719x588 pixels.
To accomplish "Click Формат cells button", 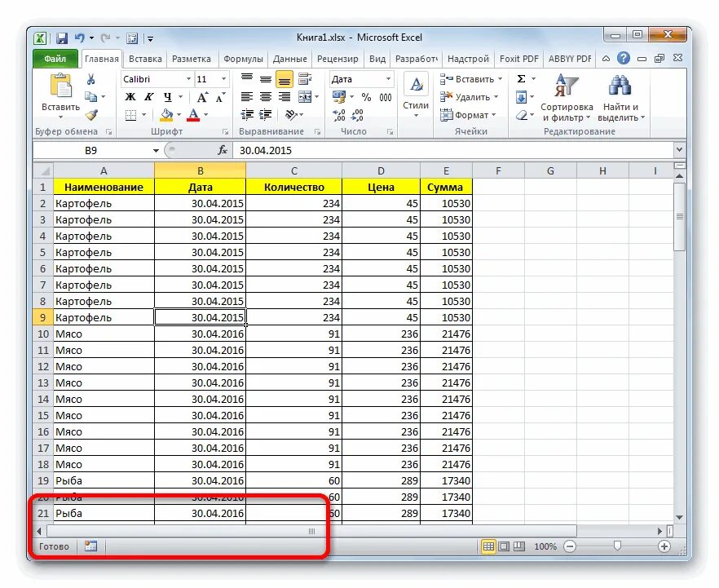I will (468, 115).
